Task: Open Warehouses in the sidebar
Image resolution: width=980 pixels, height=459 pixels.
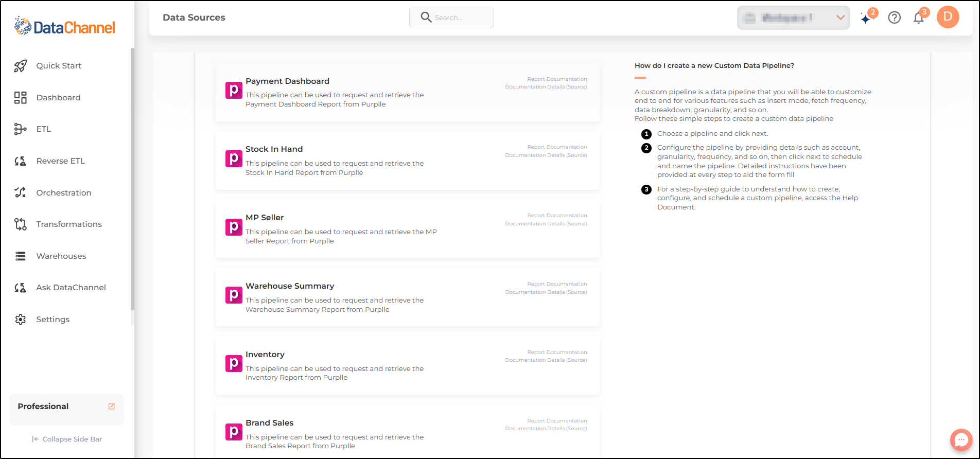Action: pyautogui.click(x=61, y=256)
